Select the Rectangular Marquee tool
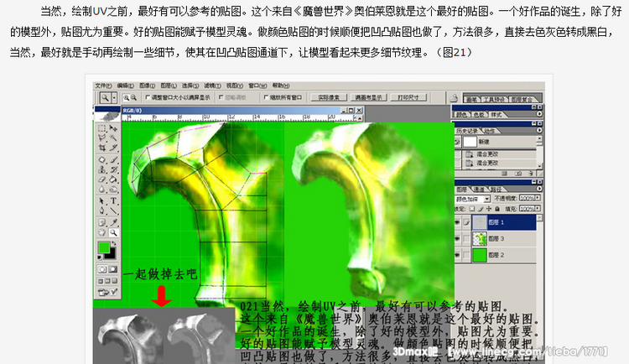The width and height of the screenshot is (629, 364). click(101, 128)
